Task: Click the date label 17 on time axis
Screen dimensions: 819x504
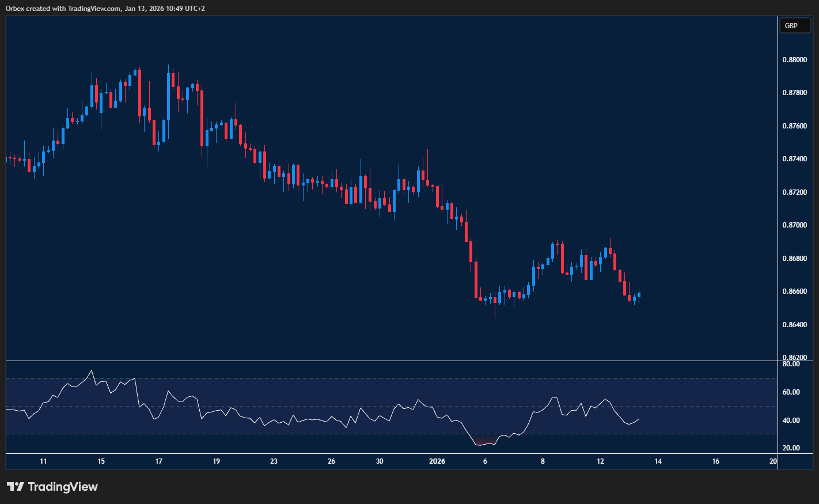Action: [159, 461]
